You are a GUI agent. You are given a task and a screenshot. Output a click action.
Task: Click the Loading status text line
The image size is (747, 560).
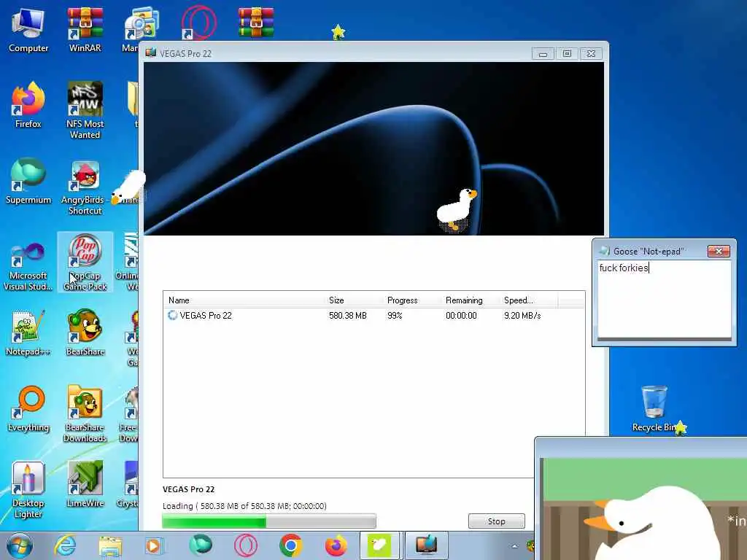pos(244,506)
